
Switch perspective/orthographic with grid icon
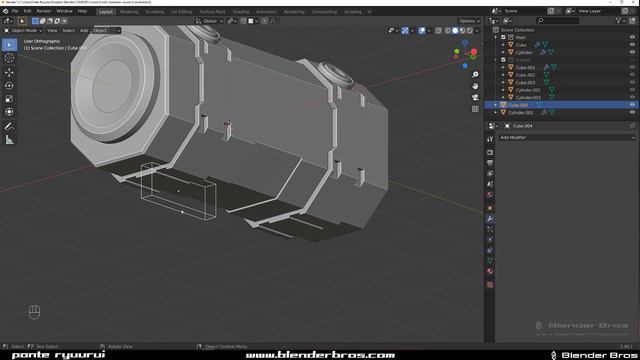tap(475, 109)
